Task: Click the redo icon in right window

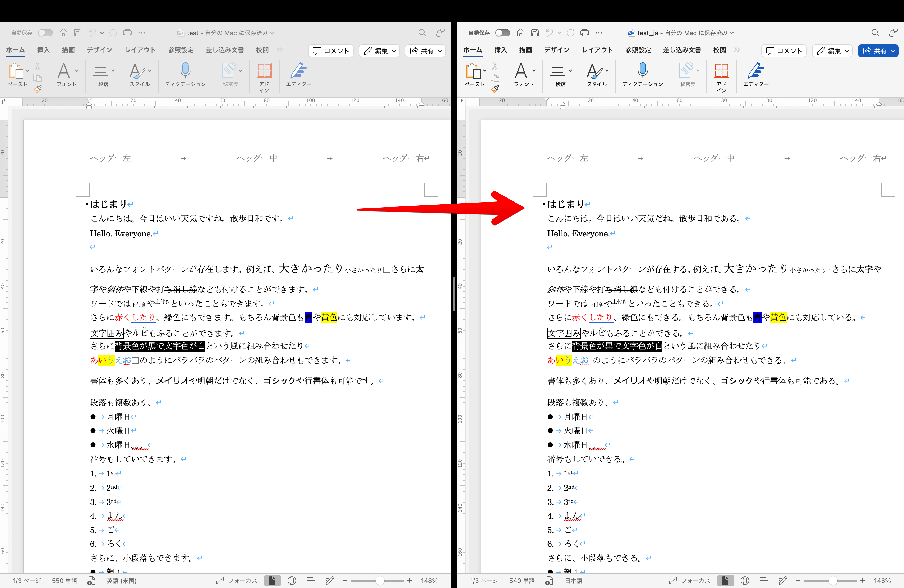Action: 570,33
